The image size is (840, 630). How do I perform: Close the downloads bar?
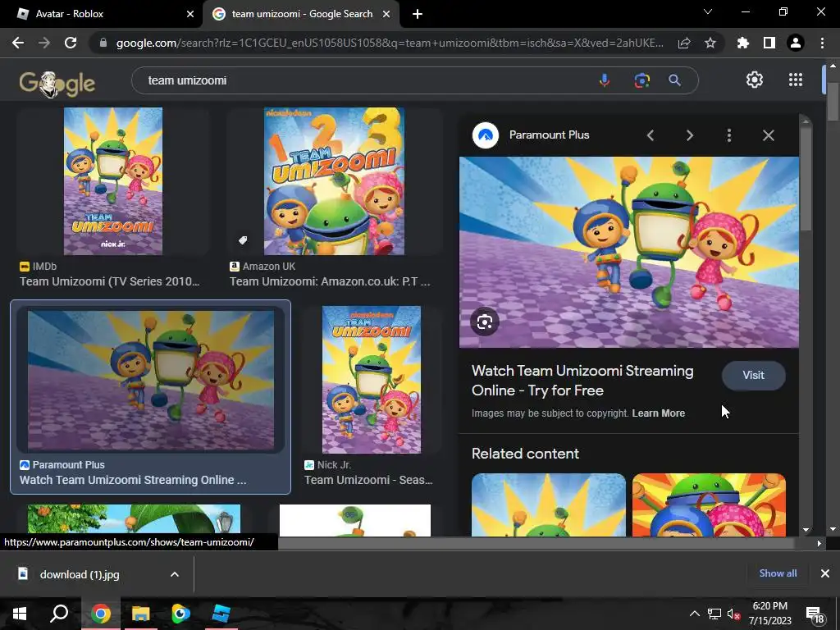(825, 573)
